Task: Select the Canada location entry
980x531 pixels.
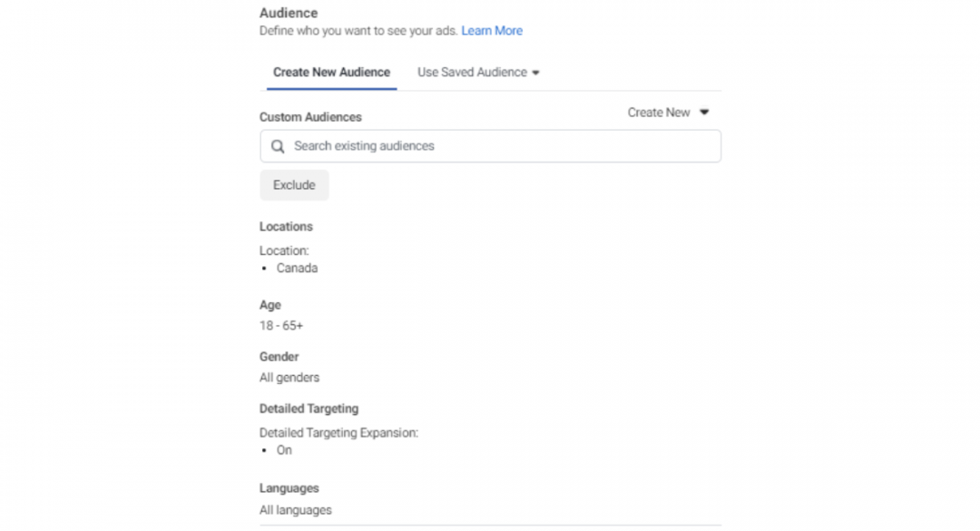Action: (297, 269)
